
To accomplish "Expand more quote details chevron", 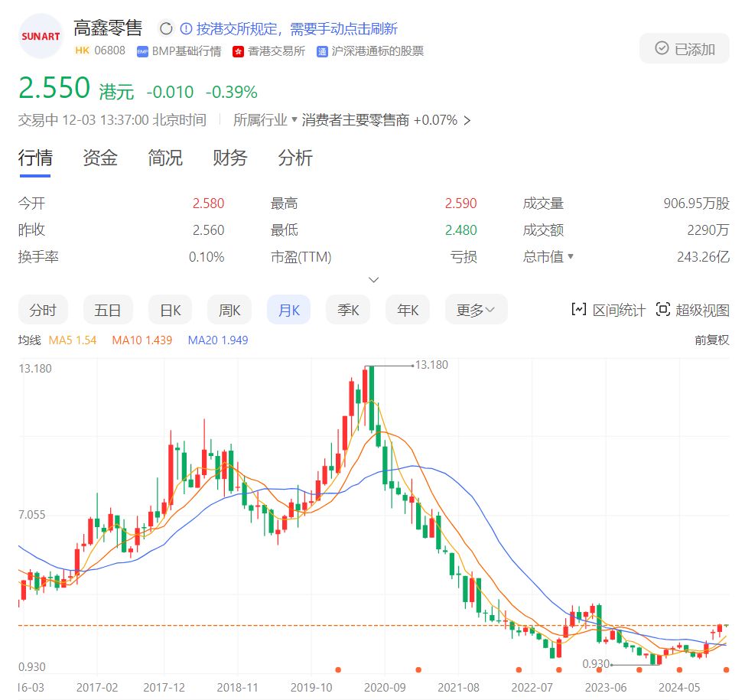I will pyautogui.click(x=374, y=279).
